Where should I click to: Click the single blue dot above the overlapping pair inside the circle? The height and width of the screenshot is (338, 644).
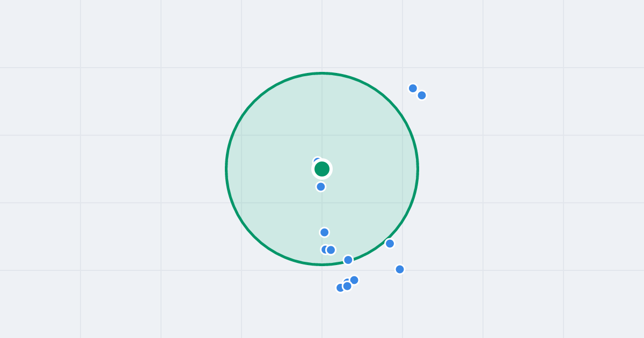click(x=325, y=232)
